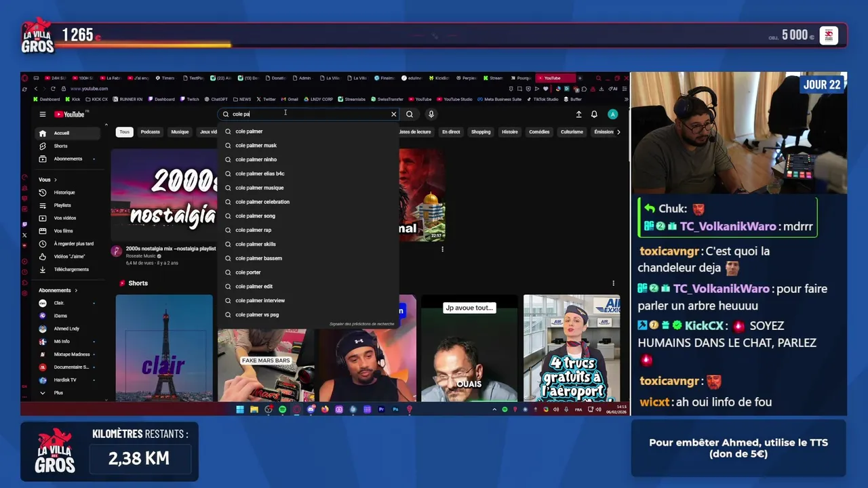Open the "4 trucs gratuits à l'aéroport" Short

572,348
